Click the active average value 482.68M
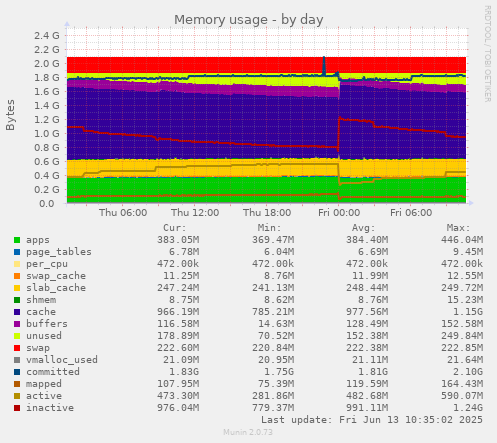 pos(367,396)
